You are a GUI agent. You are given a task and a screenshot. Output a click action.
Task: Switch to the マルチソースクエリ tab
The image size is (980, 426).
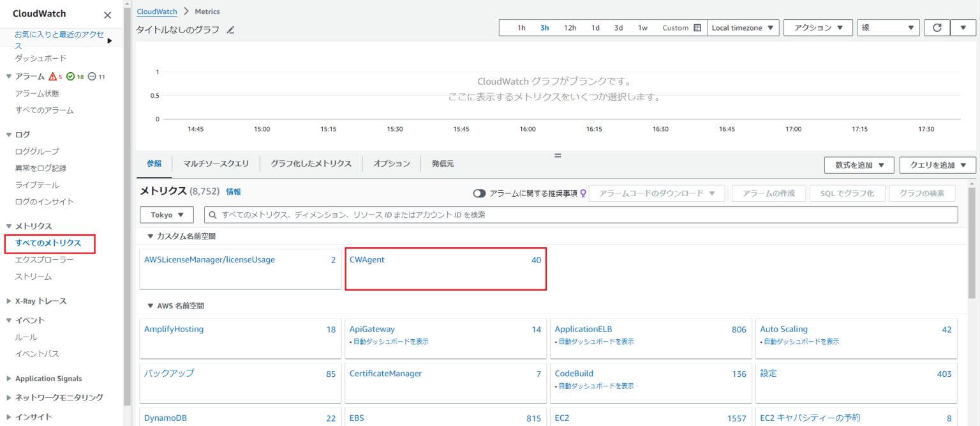pos(216,164)
